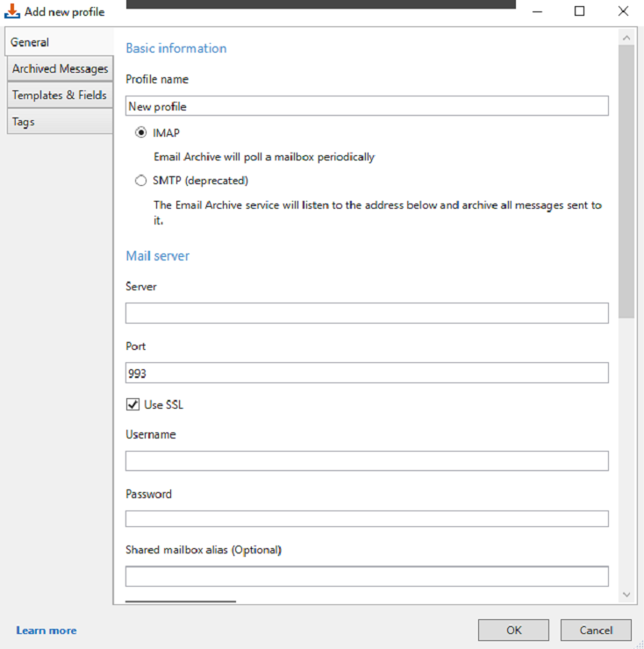644x649 pixels.
Task: Select the General tab
Action: click(59, 42)
